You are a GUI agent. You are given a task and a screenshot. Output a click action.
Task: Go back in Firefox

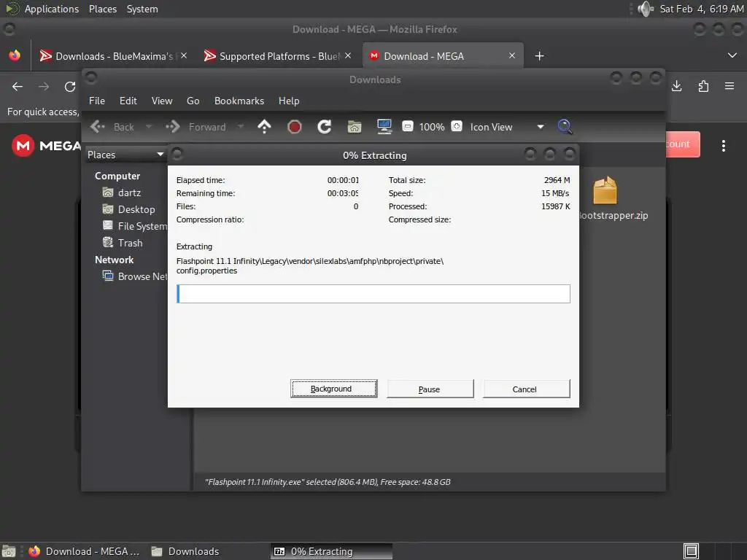[x=18, y=86]
